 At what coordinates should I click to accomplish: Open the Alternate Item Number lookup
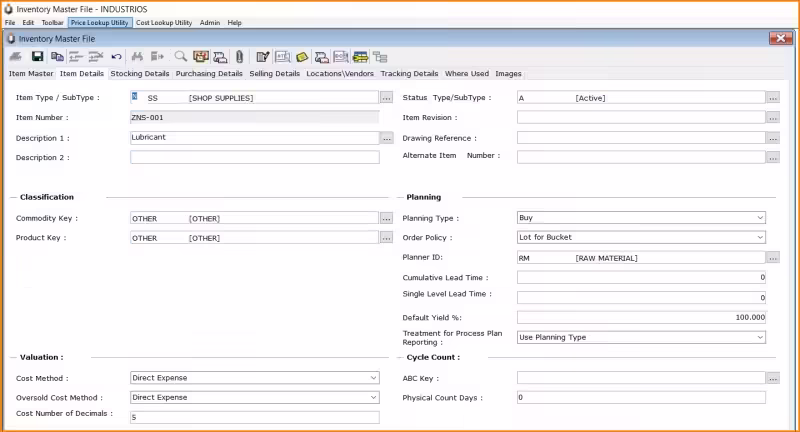pos(773,158)
